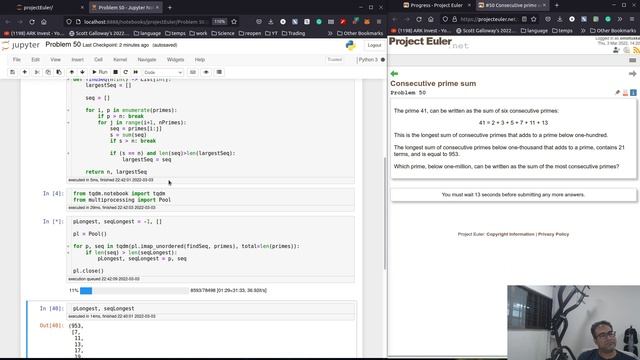This screenshot has width=640, height=360.
Task: Open the Trading bookmarks folder
Action: [x=293, y=33]
